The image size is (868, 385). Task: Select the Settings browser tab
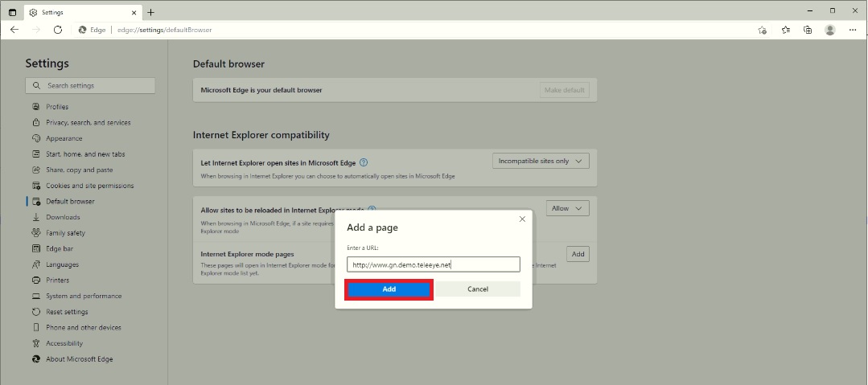[83, 12]
